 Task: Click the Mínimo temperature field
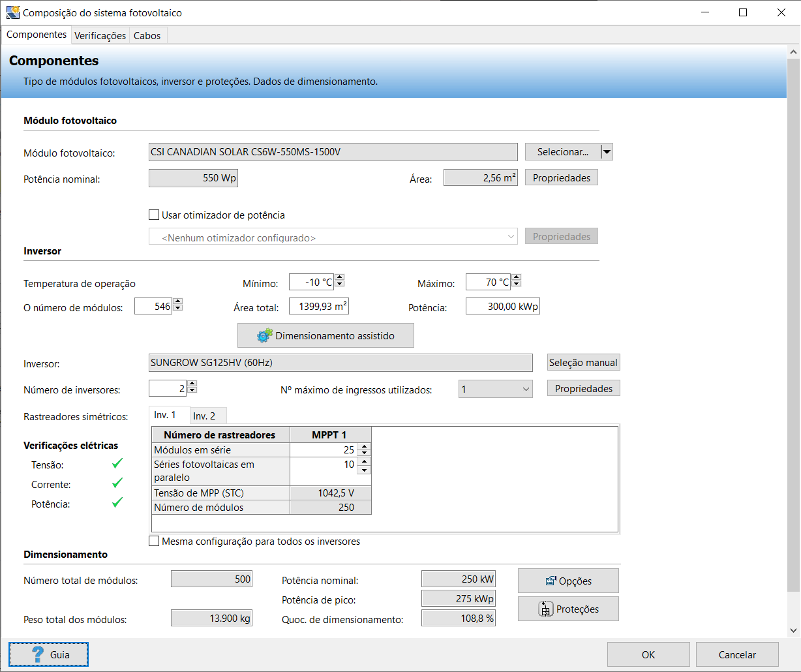[312, 283]
